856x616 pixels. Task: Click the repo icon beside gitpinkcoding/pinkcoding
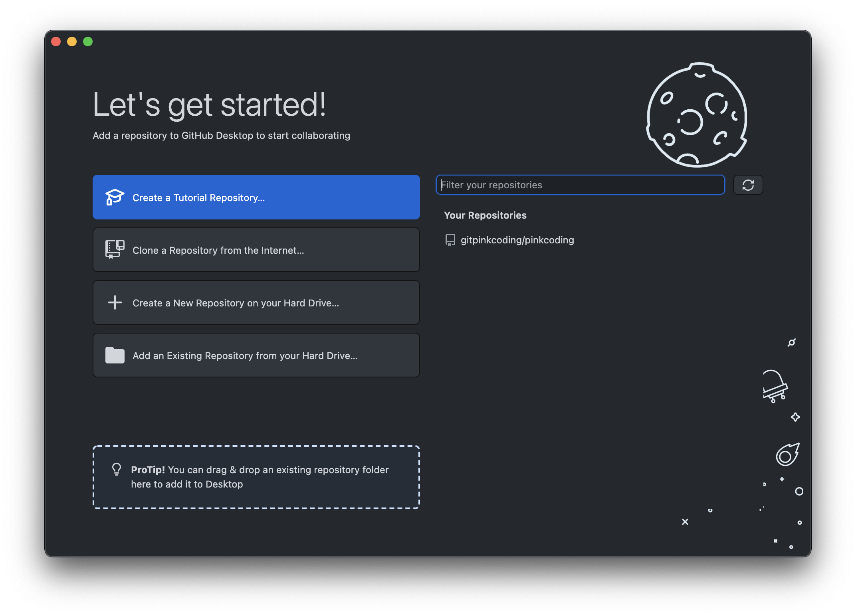point(450,240)
